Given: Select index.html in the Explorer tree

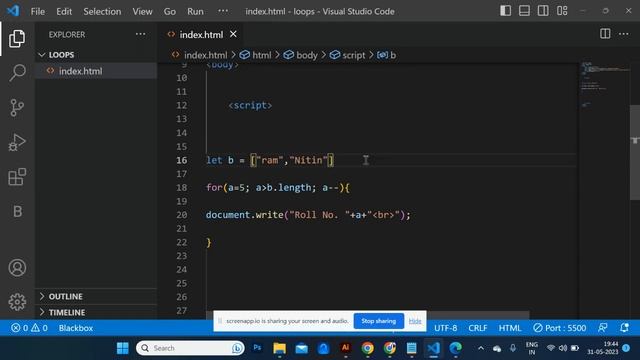Looking at the screenshot, I should click(97, 71).
